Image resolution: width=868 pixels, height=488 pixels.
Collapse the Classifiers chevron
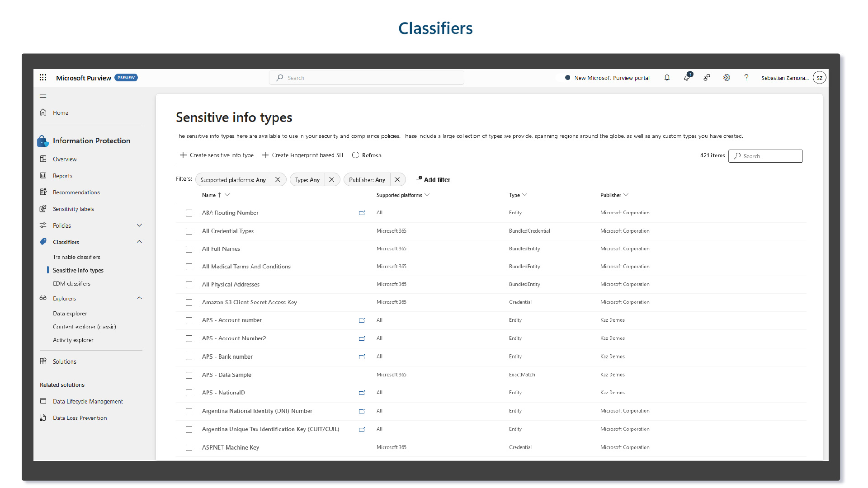point(139,242)
